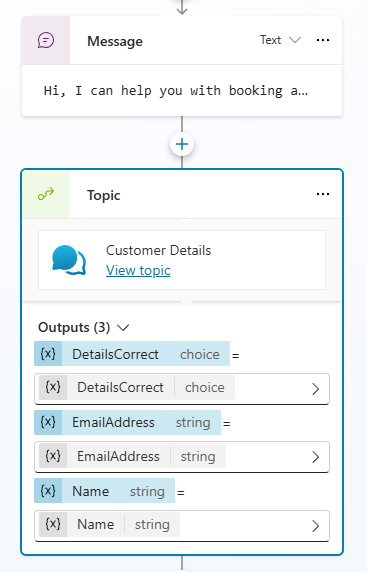Click the Message node speech bubble icon
This screenshot has width=367, height=572.
pyautogui.click(x=46, y=40)
